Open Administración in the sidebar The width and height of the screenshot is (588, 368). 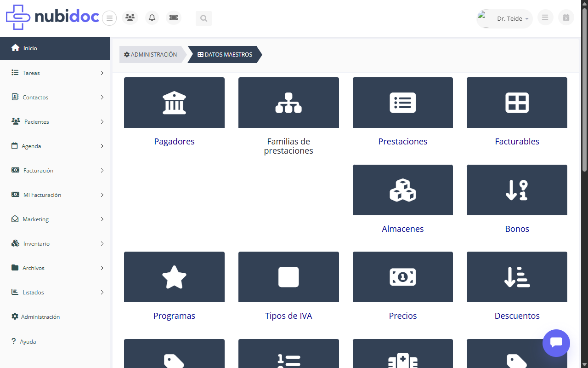click(x=55, y=316)
